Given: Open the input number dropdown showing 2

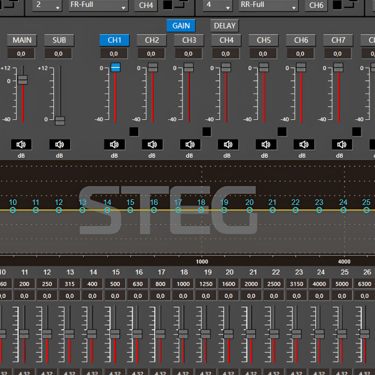Looking at the screenshot, I should (48, 5).
